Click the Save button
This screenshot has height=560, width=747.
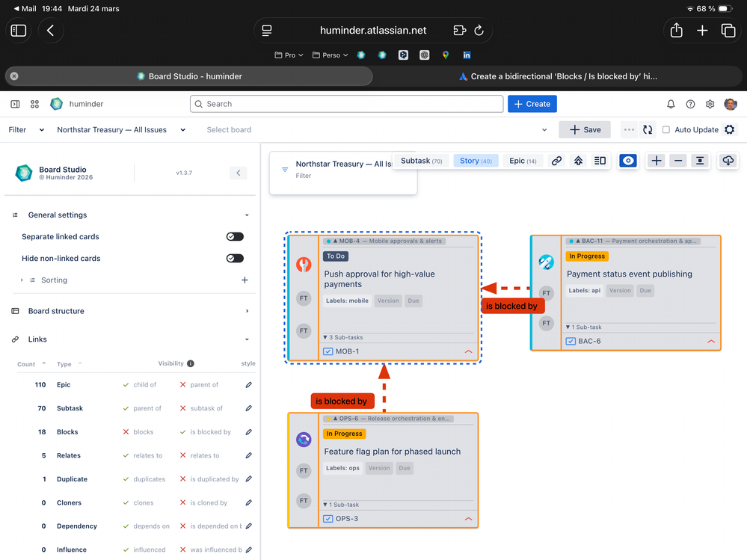(x=585, y=129)
